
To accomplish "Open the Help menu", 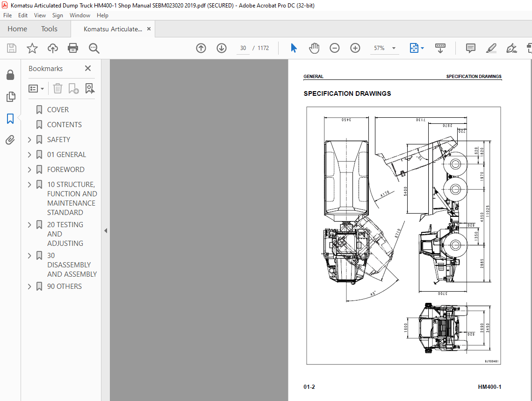I will [102, 15].
